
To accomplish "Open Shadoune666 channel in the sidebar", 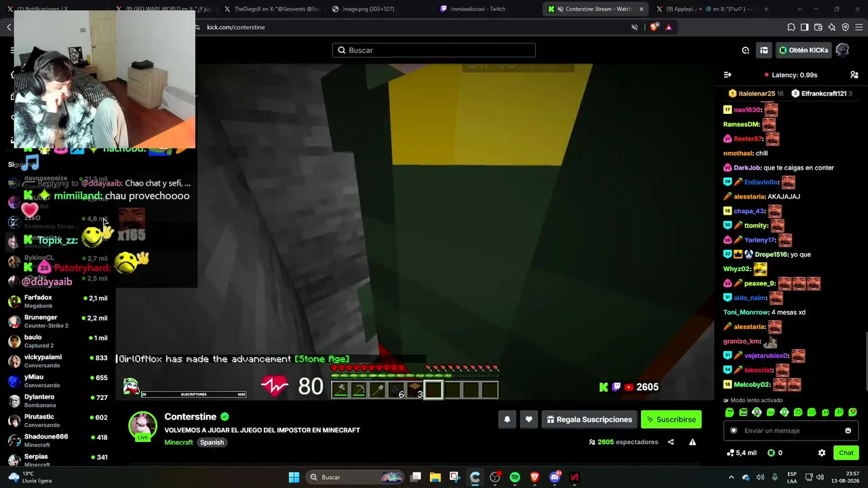I will (58, 441).
